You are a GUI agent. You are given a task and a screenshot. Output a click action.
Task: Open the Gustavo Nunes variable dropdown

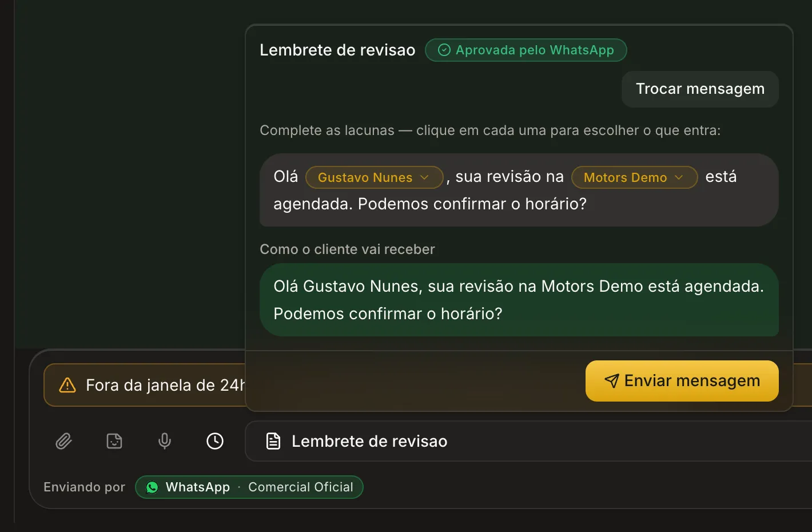pyautogui.click(x=375, y=177)
